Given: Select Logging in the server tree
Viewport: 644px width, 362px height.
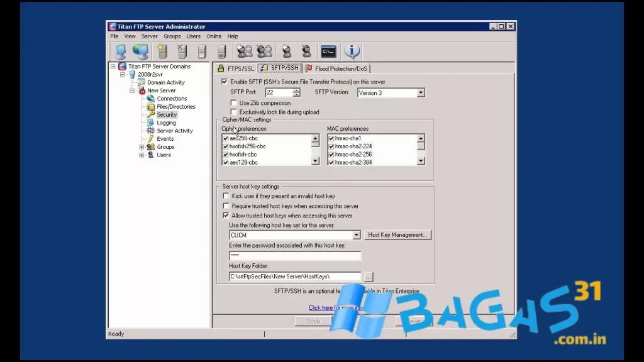Looking at the screenshot, I should [166, 123].
